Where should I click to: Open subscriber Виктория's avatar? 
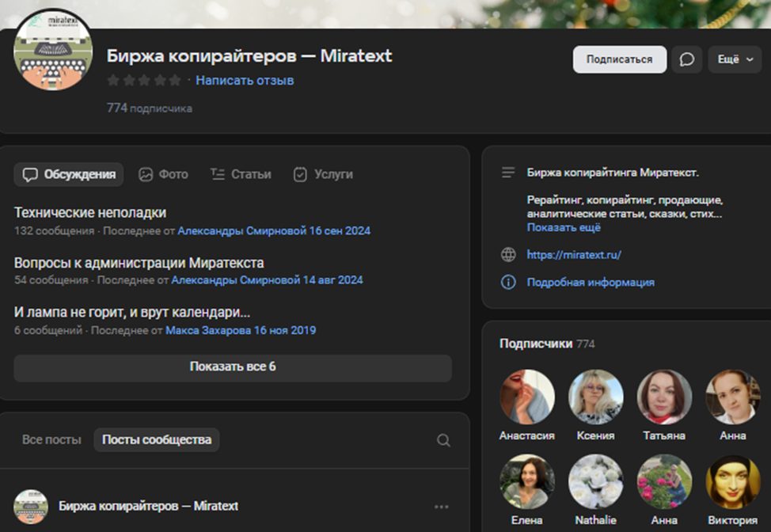click(733, 481)
